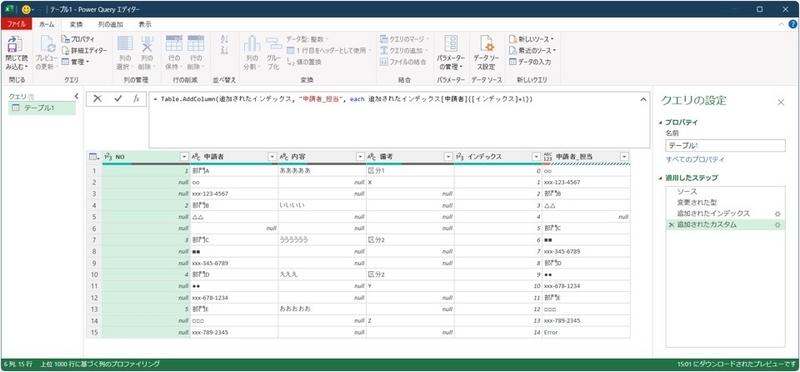Close the Query Settings (クエリの設定) pane
Image resolution: width=800 pixels, height=372 pixels.
pos(781,102)
